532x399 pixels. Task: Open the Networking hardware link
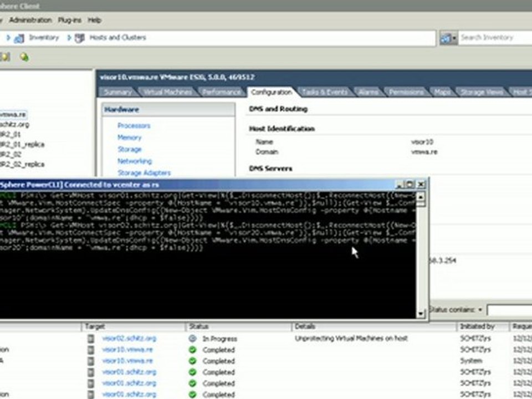[x=134, y=161]
